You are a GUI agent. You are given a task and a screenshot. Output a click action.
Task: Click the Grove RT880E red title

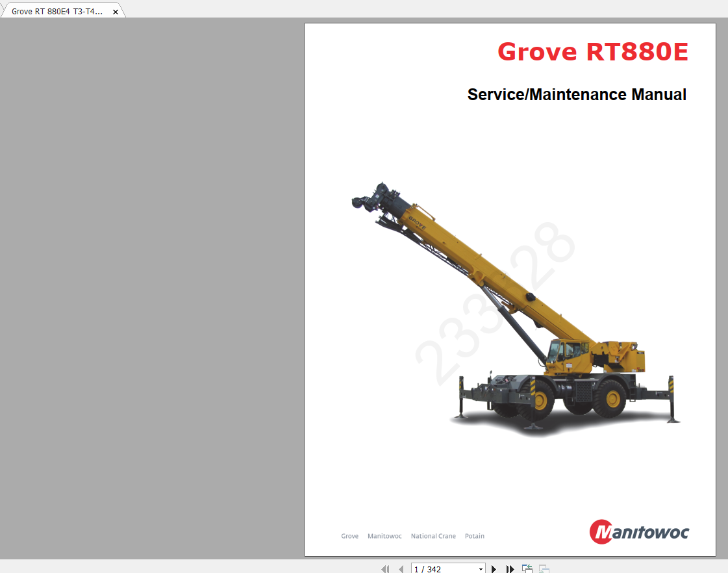pyautogui.click(x=593, y=51)
